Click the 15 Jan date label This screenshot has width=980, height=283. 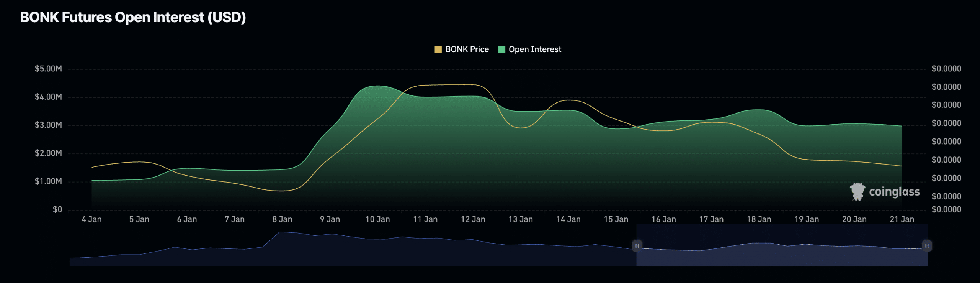pos(616,219)
